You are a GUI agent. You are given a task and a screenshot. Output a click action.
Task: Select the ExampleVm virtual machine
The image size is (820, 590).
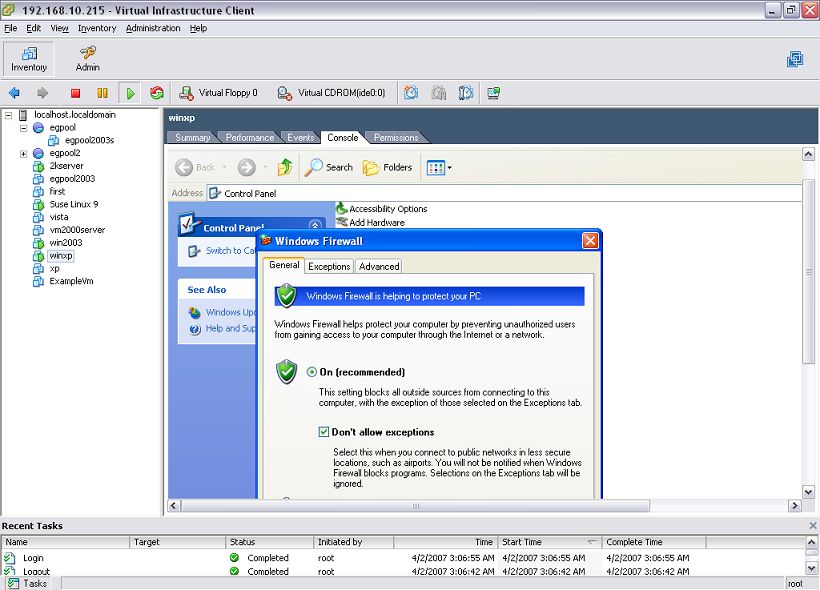click(x=71, y=281)
